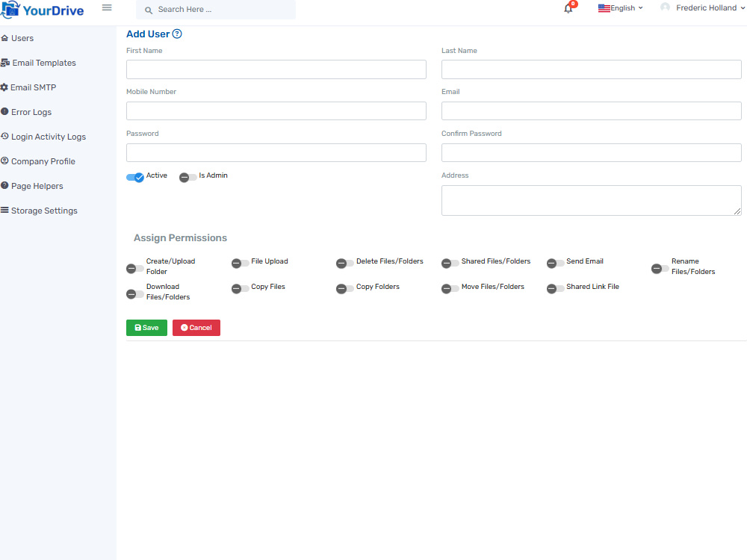Image resolution: width=747 pixels, height=560 pixels.
Task: Focus the First Name field
Action: [x=276, y=69]
